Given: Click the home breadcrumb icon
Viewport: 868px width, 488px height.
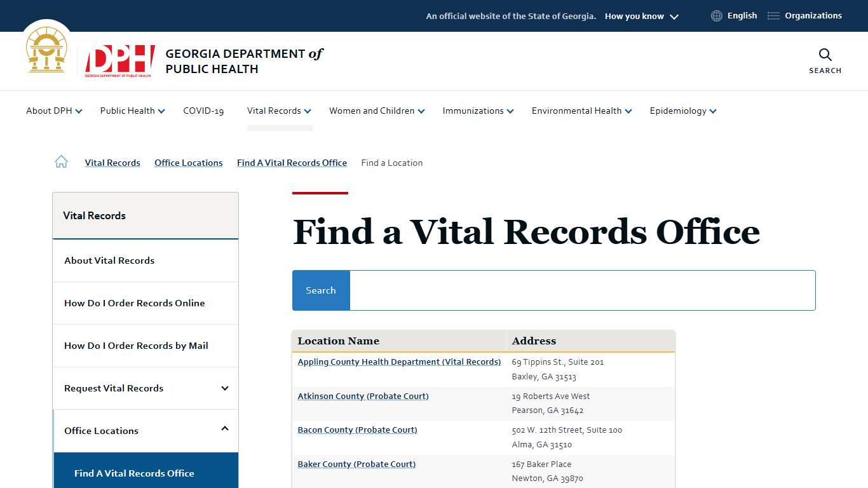Looking at the screenshot, I should (x=61, y=161).
